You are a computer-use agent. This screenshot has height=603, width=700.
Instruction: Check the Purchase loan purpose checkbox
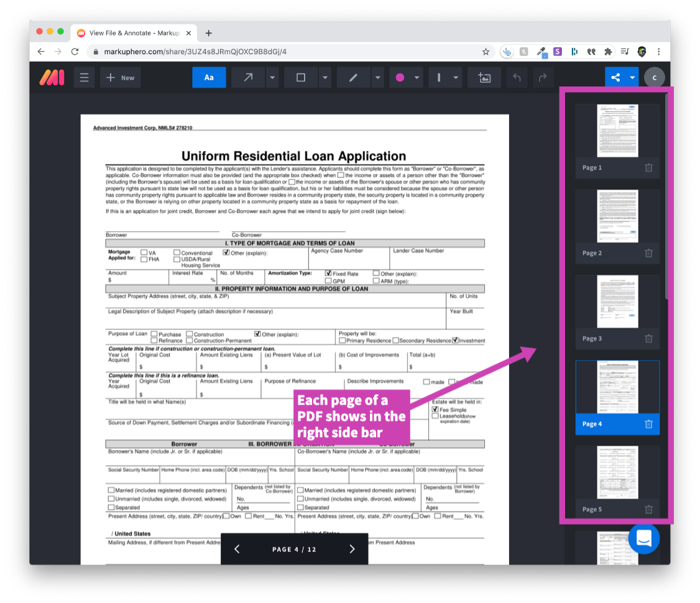tap(154, 334)
